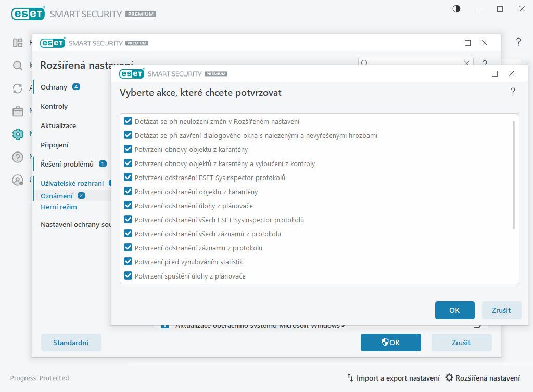Confirm the action selection with OK

454,310
